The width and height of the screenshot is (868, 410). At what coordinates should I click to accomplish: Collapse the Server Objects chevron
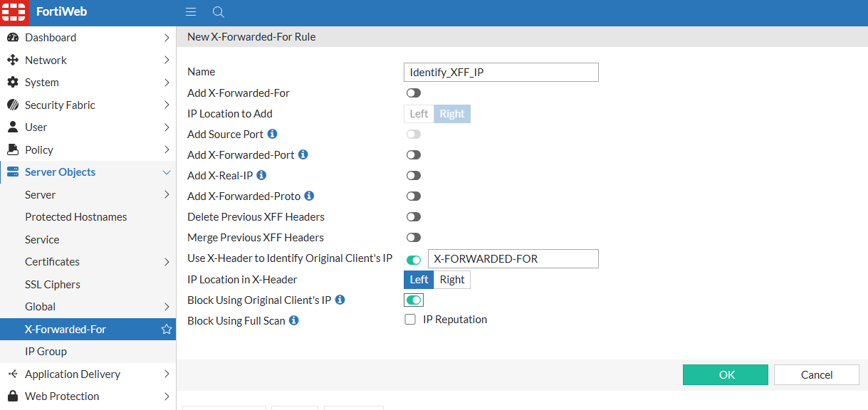pos(167,172)
